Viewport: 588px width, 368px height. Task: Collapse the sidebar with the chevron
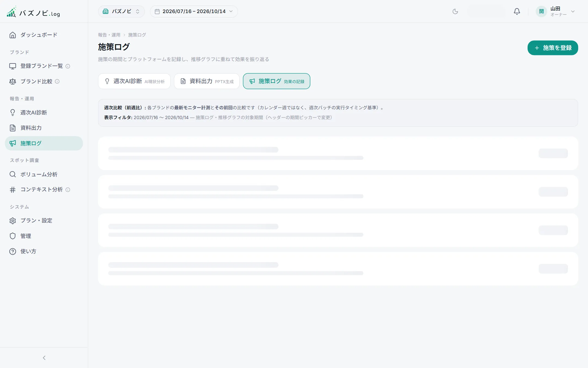[x=44, y=358]
